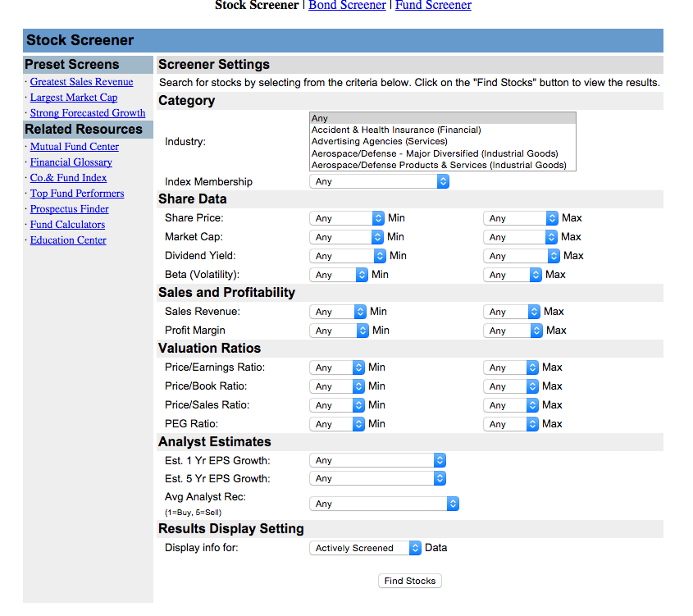Open PEG Ratio Min dropdown
Image resolution: width=693 pixels, height=616 pixels.
click(337, 424)
